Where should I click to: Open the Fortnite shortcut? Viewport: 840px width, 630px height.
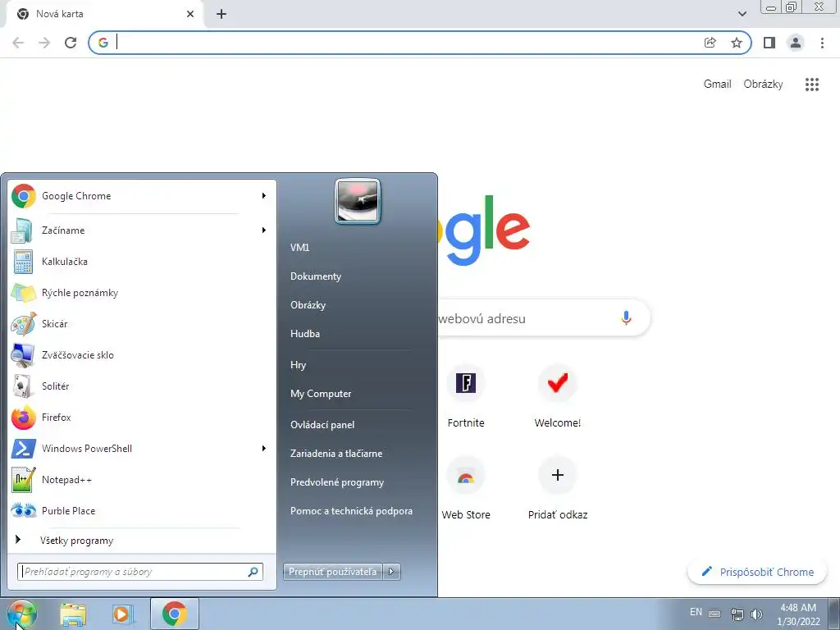pyautogui.click(x=466, y=395)
